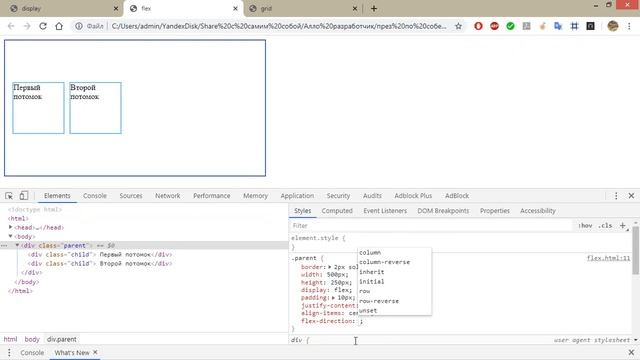Toggle :hov element state panel
This screenshot has height=360, width=640.
(x=585, y=225)
